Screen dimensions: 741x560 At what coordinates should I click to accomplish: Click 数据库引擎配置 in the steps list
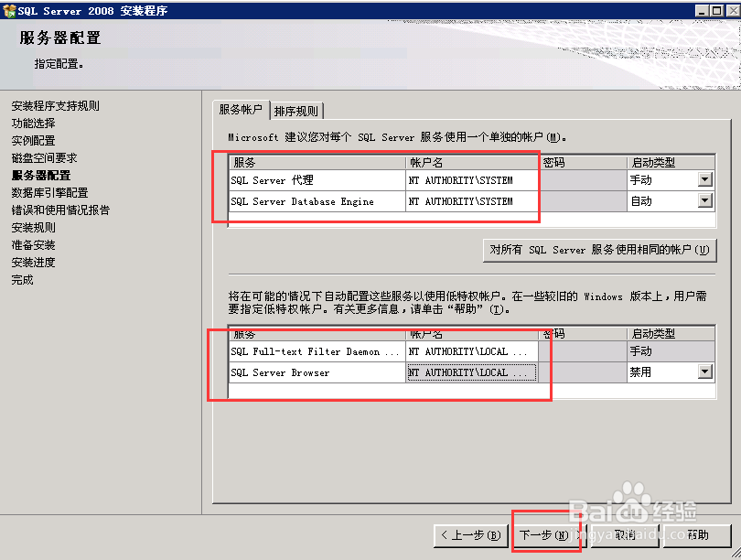[49, 193]
